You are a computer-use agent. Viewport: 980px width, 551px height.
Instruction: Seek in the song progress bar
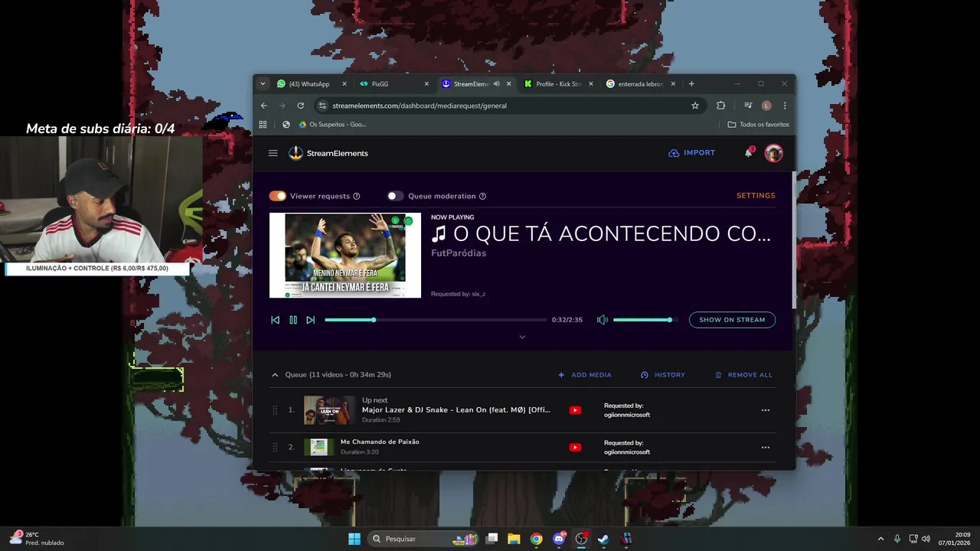tap(436, 320)
